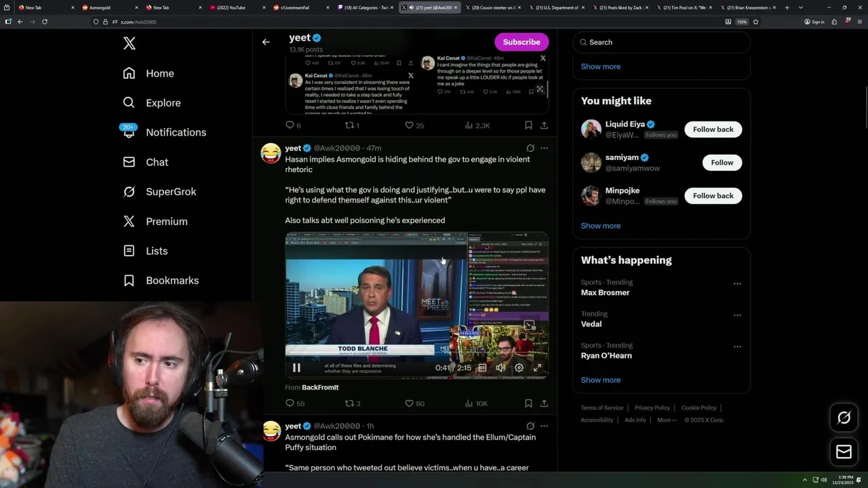Open Notifications in the sidebar
Viewport: 868px width, 488px height.
point(164,132)
